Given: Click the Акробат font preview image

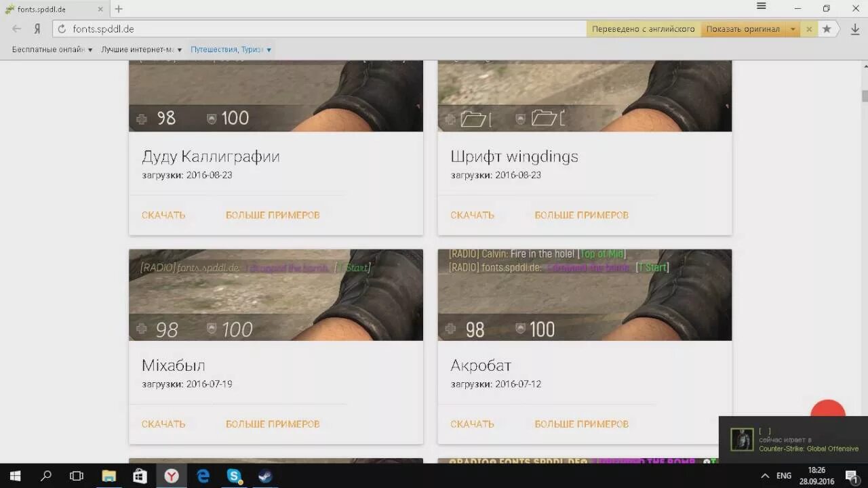Looking at the screenshot, I should coord(585,295).
